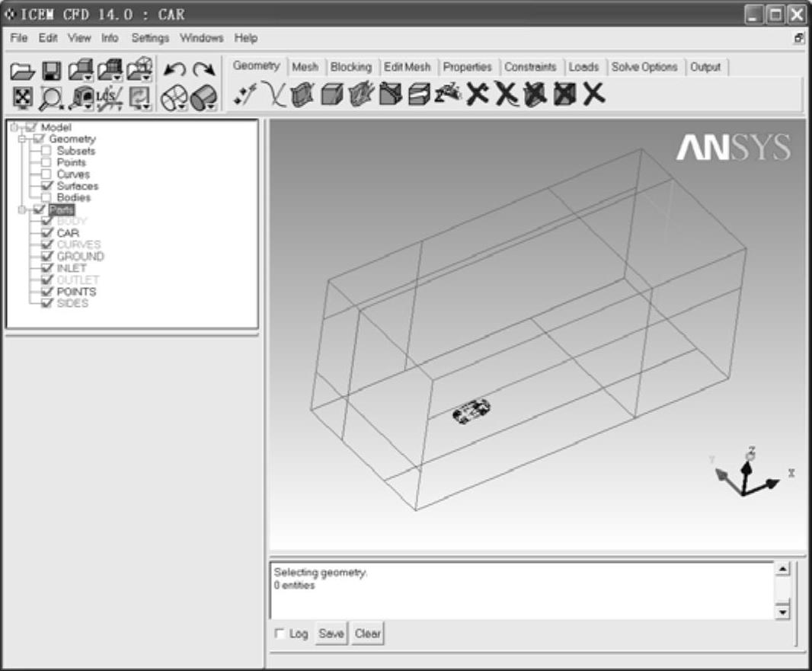The image size is (812, 671).
Task: Select the Measure Distance tool
Action: (80, 98)
